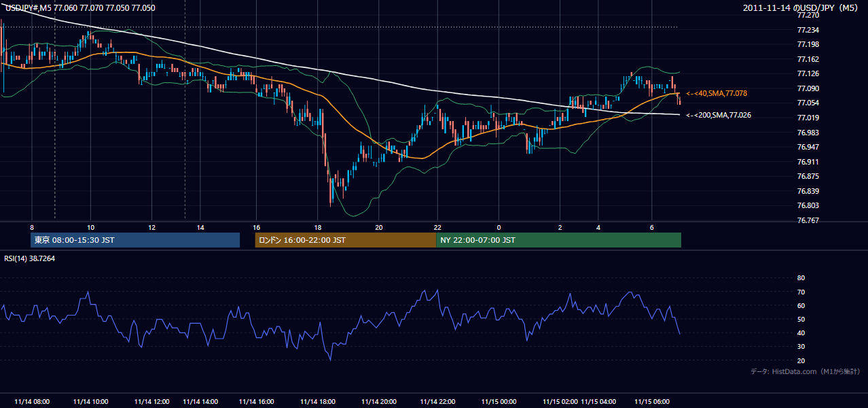The height and width of the screenshot is (408, 868).
Task: Click the 11/15 02:00 time label
Action: coord(560,401)
